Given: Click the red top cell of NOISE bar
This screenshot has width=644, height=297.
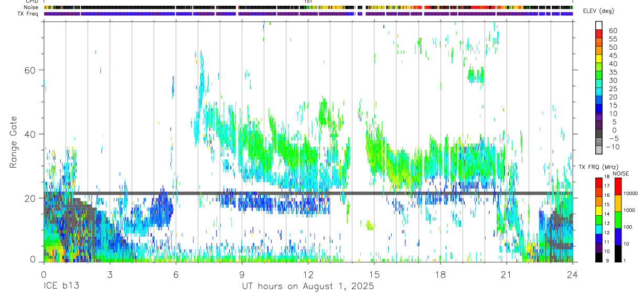Looking at the screenshot, I should [618, 186].
